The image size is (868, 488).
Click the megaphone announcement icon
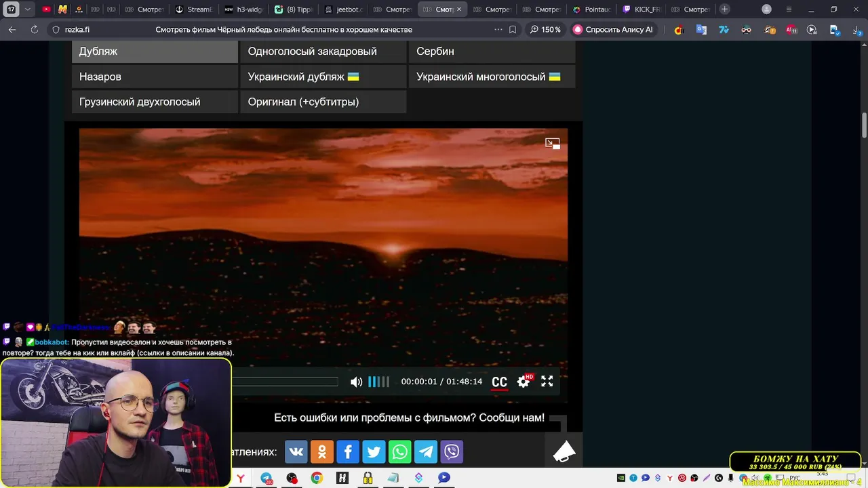coord(564,452)
